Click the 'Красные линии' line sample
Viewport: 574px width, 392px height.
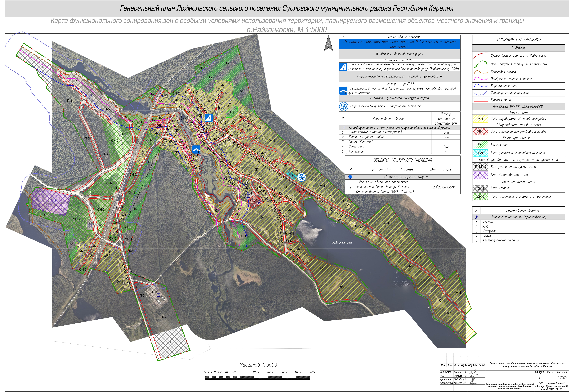coord(481,100)
